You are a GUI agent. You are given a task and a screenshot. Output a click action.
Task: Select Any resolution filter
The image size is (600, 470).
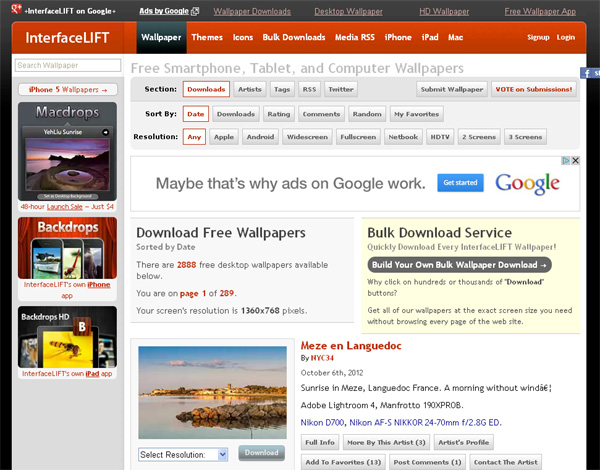(194, 137)
